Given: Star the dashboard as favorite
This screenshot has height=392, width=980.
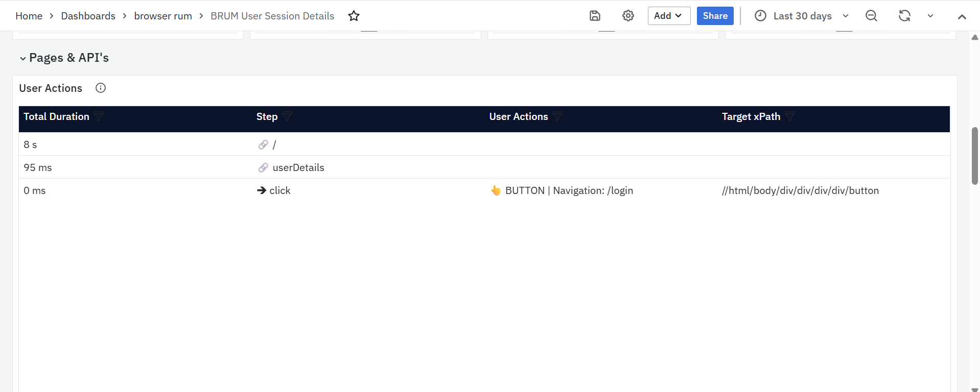Looking at the screenshot, I should click(x=354, y=16).
